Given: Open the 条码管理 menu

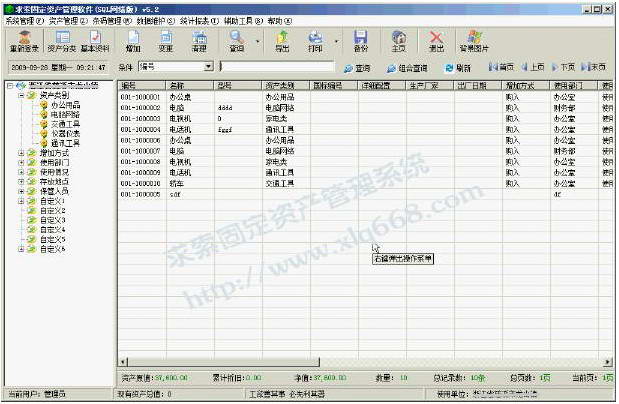Looking at the screenshot, I should tap(112, 21).
